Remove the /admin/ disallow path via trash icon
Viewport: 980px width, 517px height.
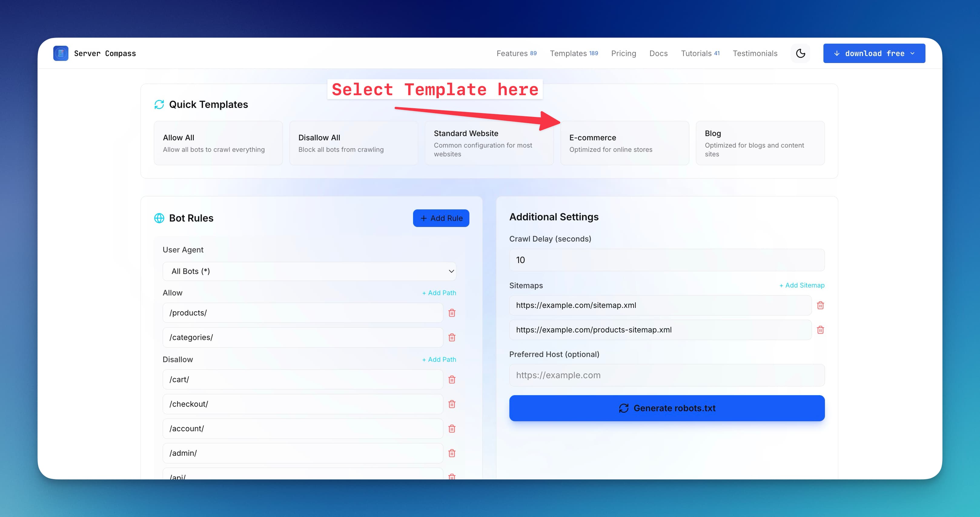[x=452, y=453]
